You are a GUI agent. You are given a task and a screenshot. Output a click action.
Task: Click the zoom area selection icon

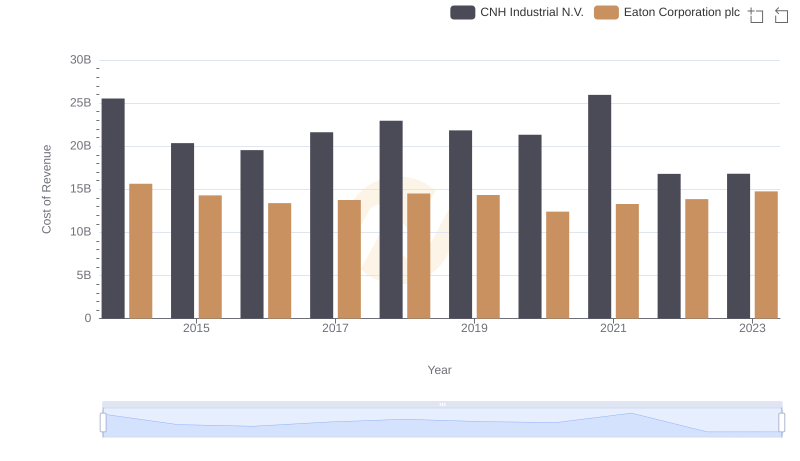click(x=756, y=15)
